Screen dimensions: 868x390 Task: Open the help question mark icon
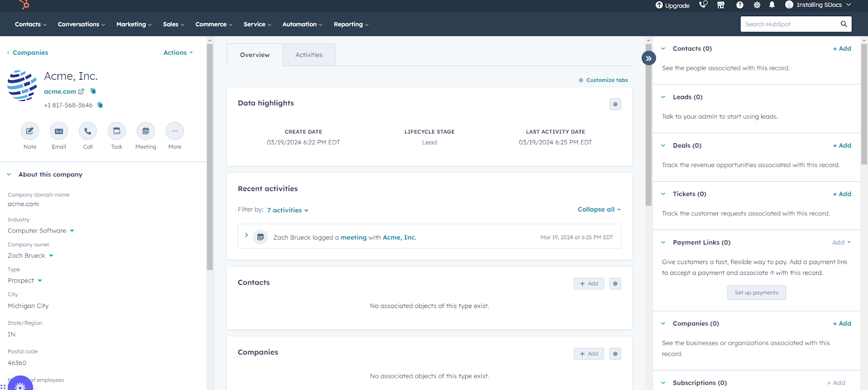(x=739, y=5)
